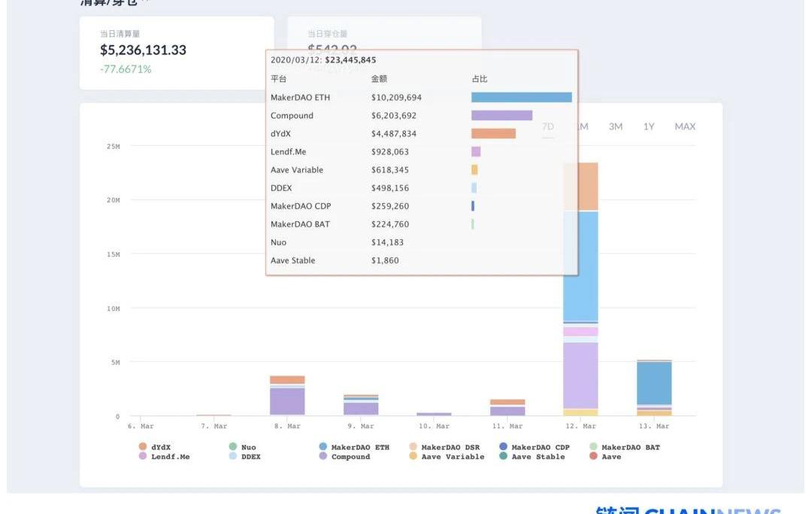
Task: Click the 13. Mar x-axis label
Action: [654, 426]
